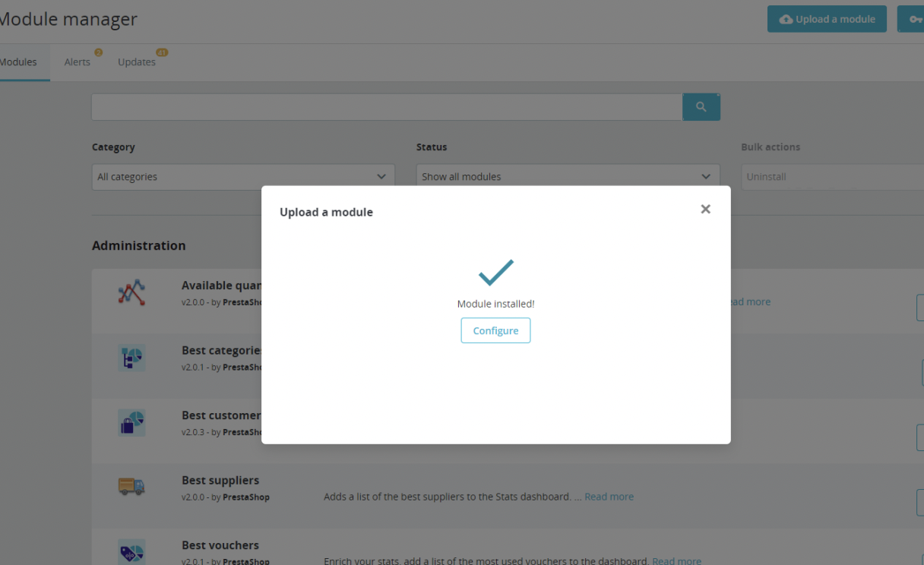Click the Module installed! message text
This screenshot has width=924, height=565.
coord(495,304)
